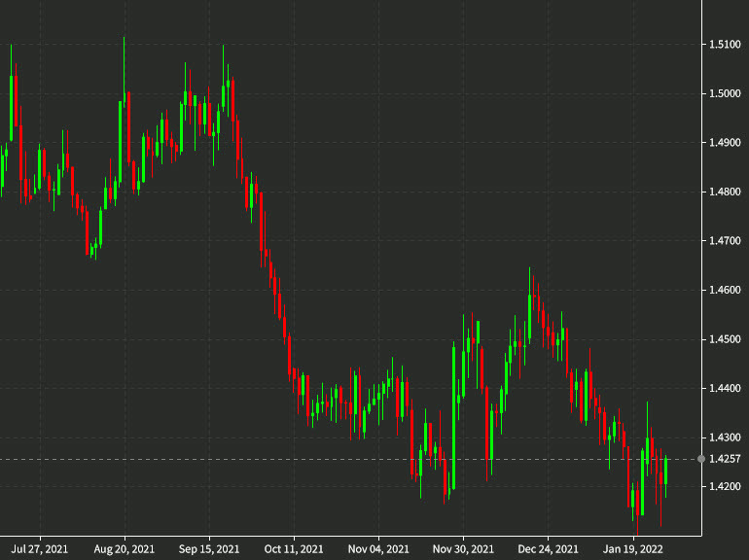Click the current price marker dot at 1.4257
Image resolution: width=749 pixels, height=560 pixels.
[702, 459]
